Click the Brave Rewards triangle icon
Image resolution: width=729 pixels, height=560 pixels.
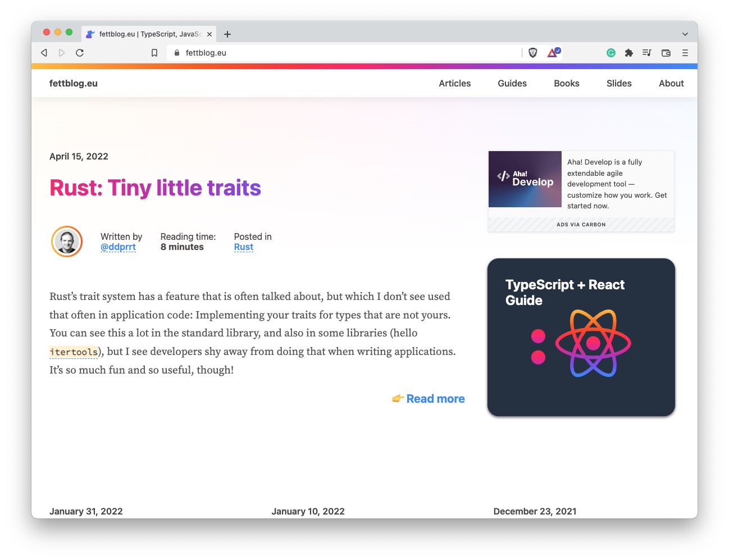pyautogui.click(x=552, y=52)
